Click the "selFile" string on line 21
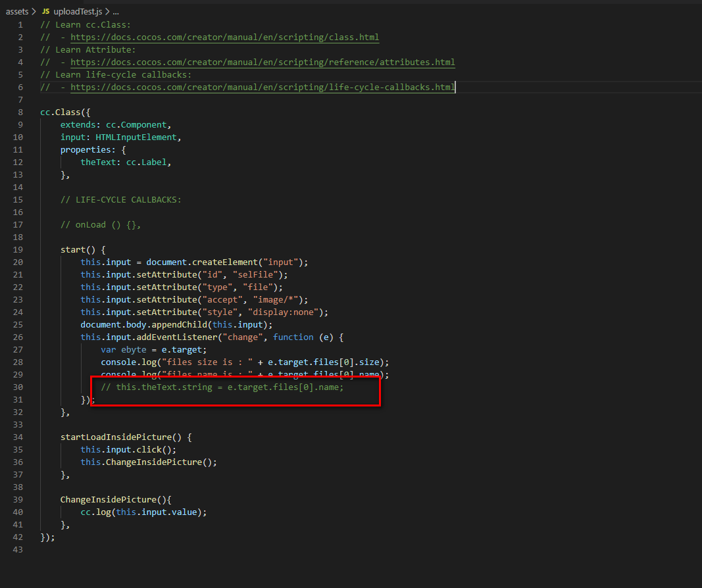The height and width of the screenshot is (588, 702). point(257,275)
